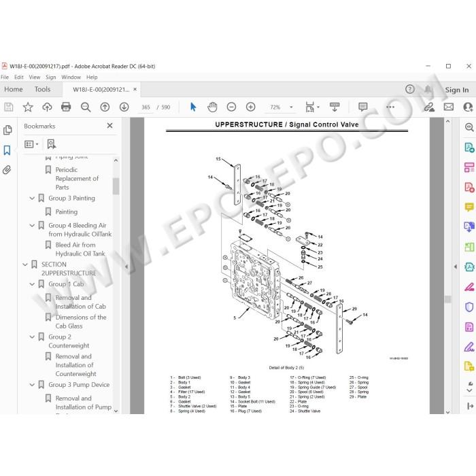Open Find text magnifier in toolbar

coord(86,107)
